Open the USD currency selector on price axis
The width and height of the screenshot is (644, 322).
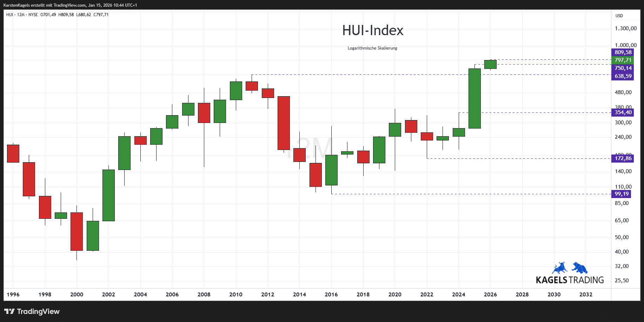(x=619, y=16)
